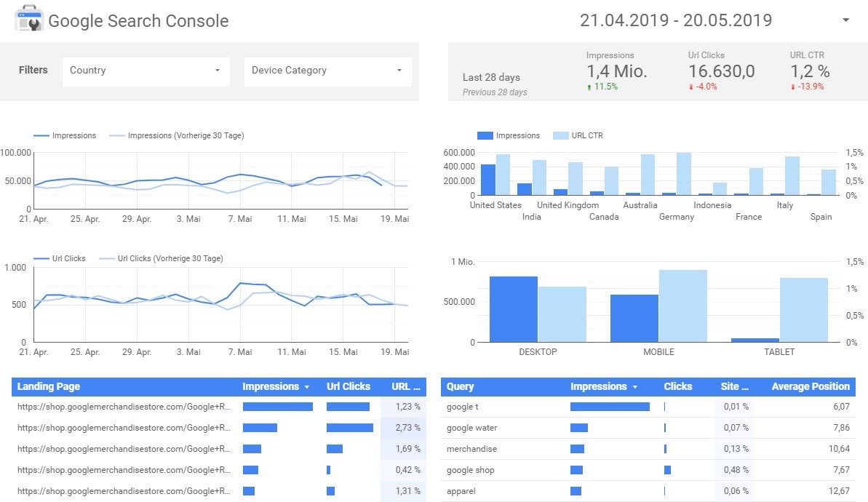The image size is (868, 502).
Task: Click the URL CTR scorecard value 1,2 %
Action: (x=810, y=71)
